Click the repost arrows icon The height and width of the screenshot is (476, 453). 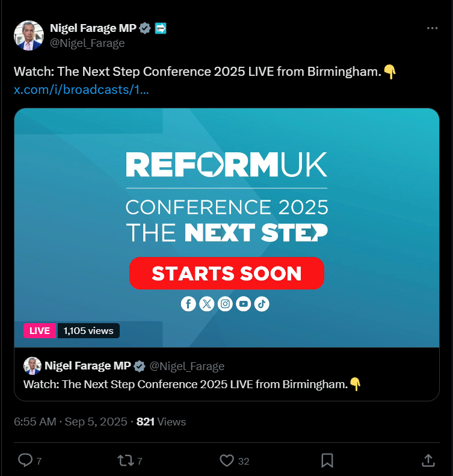pos(126,460)
